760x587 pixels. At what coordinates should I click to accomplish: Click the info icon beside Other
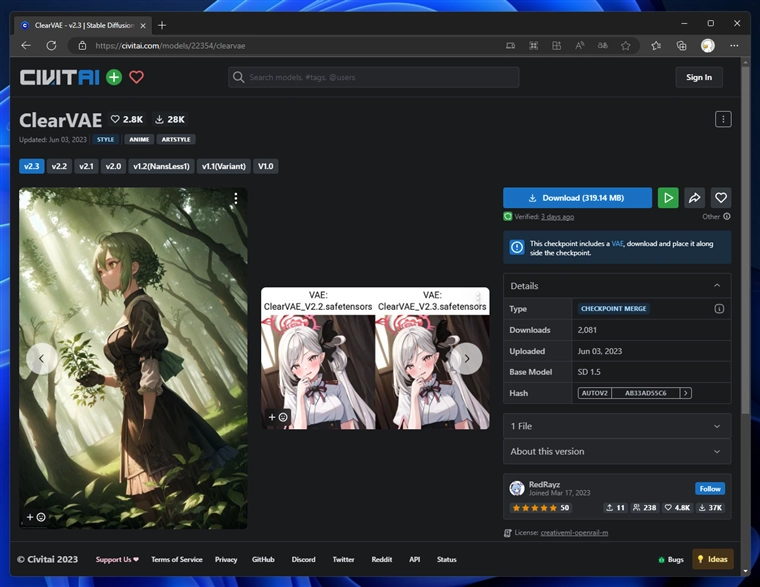point(727,217)
